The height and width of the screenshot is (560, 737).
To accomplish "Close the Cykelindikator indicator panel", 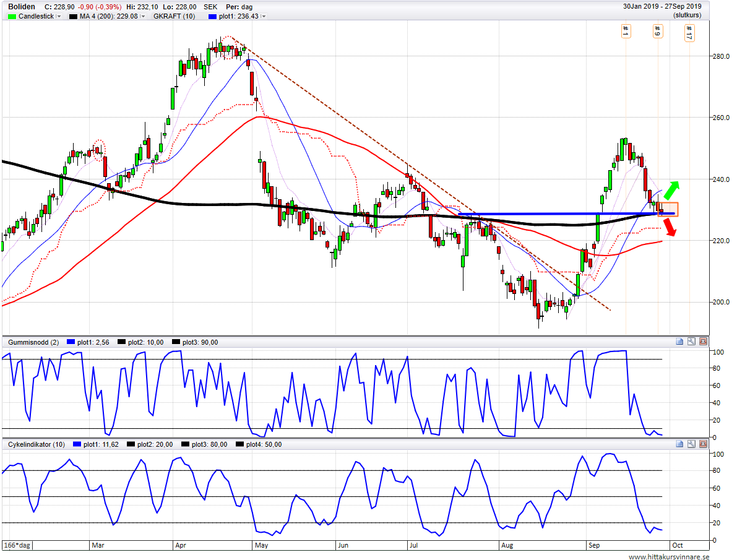I will point(703,444).
